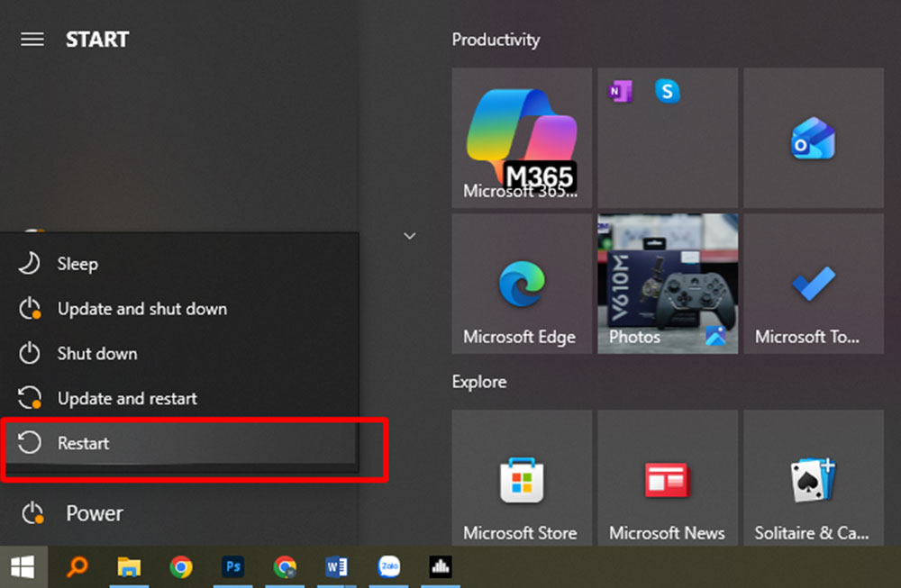This screenshot has height=588, width=901.
Task: Select Shut down in the power menu
Action: [x=96, y=354]
